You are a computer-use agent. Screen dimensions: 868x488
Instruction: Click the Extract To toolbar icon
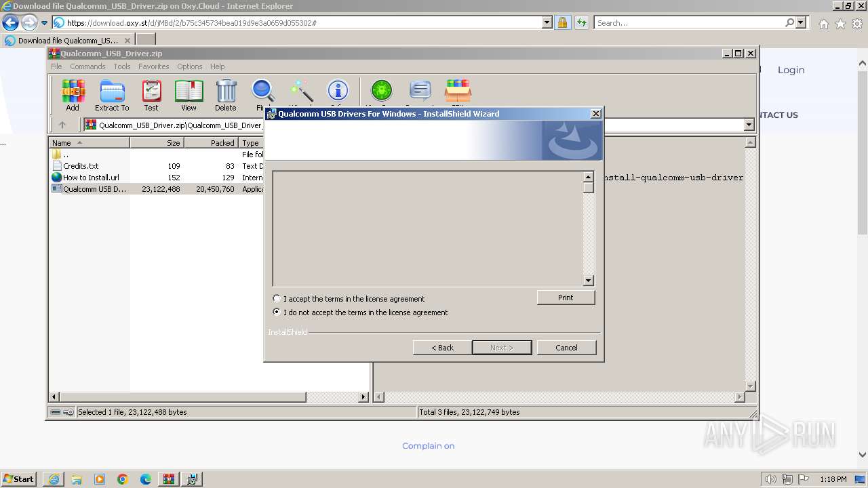(x=112, y=95)
